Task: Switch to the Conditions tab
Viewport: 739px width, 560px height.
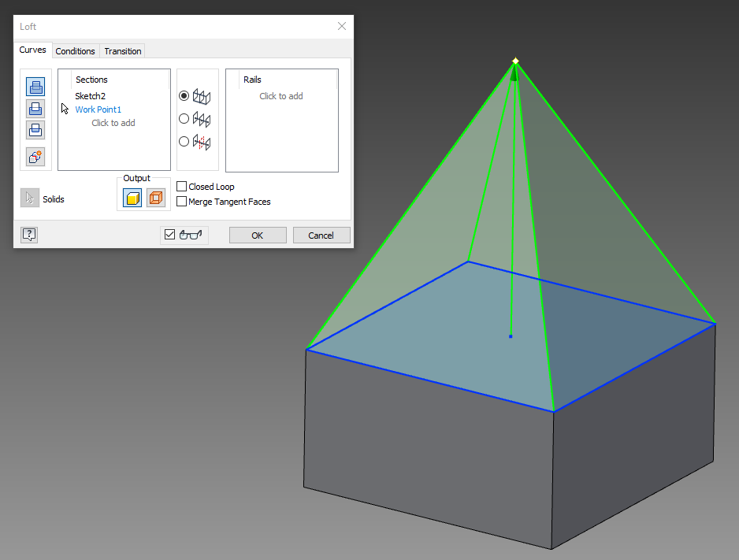Action: click(x=75, y=50)
